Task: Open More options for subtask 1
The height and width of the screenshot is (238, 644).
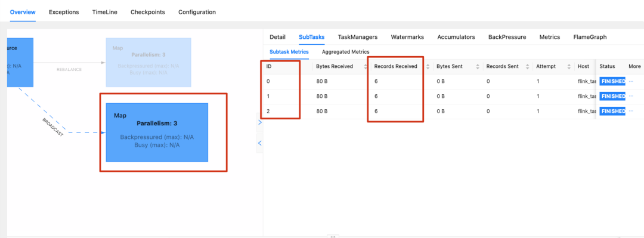Action: pos(631,96)
